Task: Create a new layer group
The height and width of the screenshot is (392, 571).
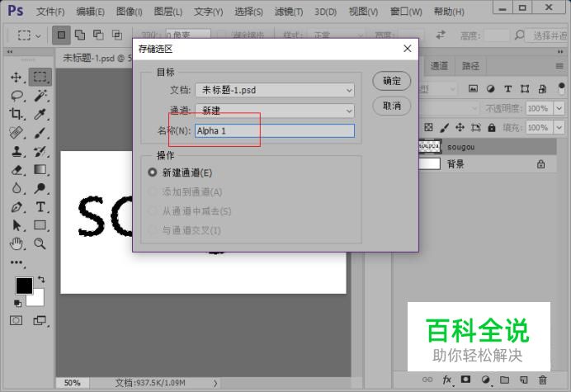Action: coord(504,380)
